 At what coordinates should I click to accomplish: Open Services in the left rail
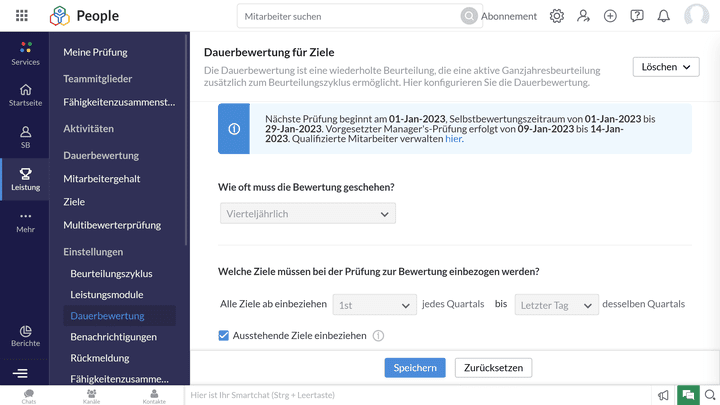[25, 53]
